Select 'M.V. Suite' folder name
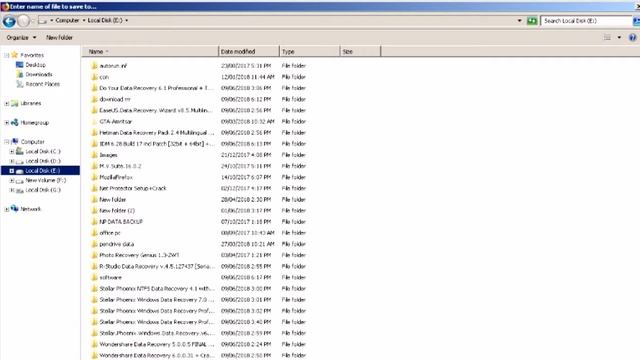 point(120,166)
